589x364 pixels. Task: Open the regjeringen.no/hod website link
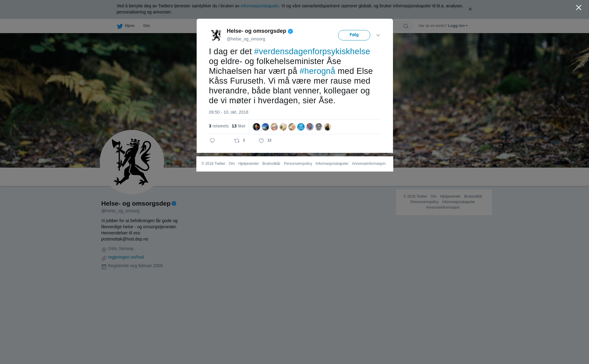click(x=126, y=257)
